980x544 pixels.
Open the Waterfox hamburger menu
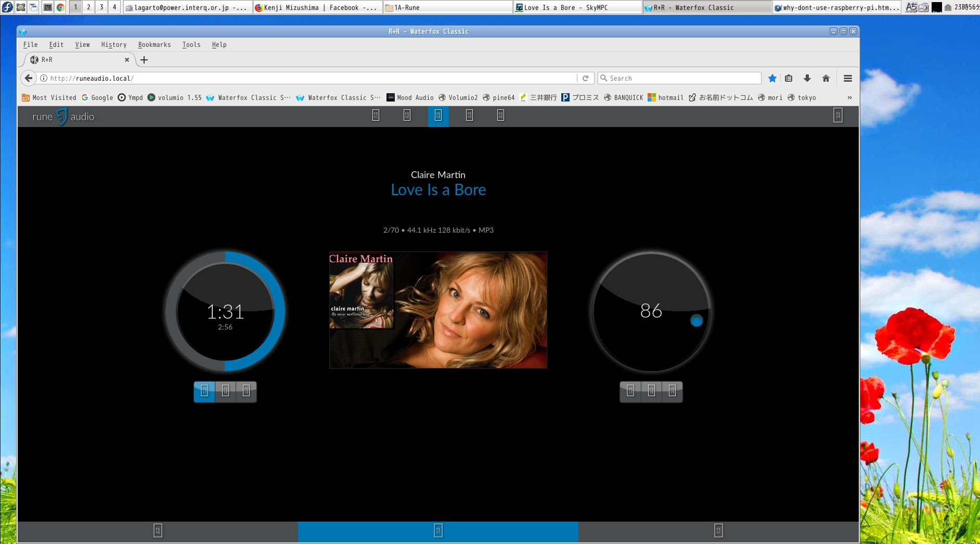click(847, 78)
